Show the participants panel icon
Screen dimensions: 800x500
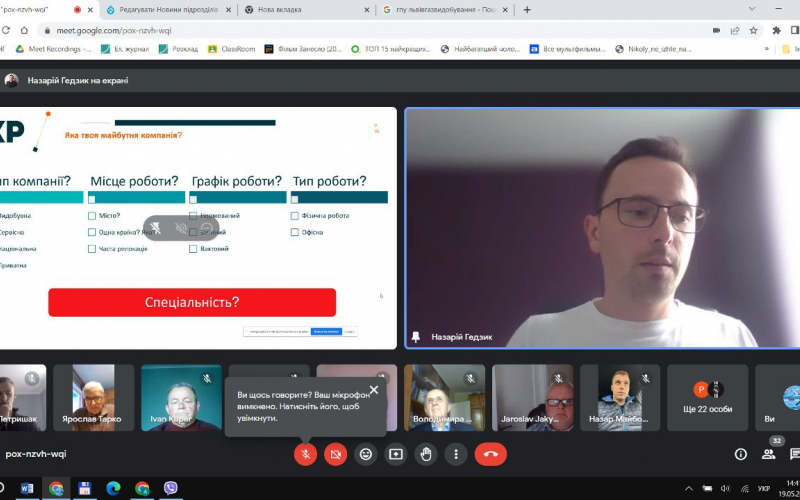tap(768, 454)
